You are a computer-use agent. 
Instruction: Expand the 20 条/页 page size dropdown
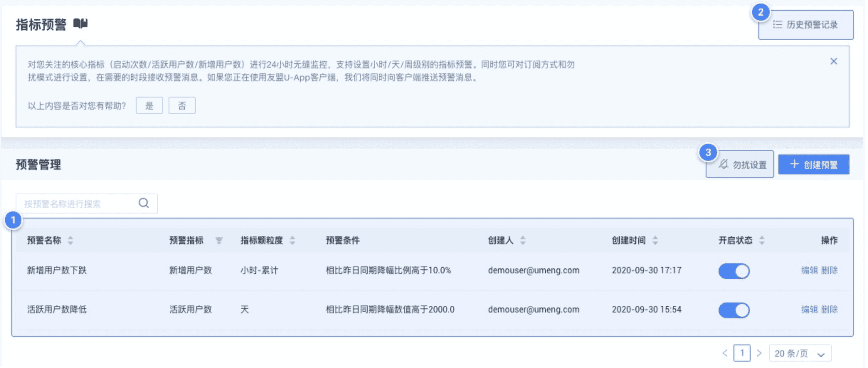click(800, 353)
